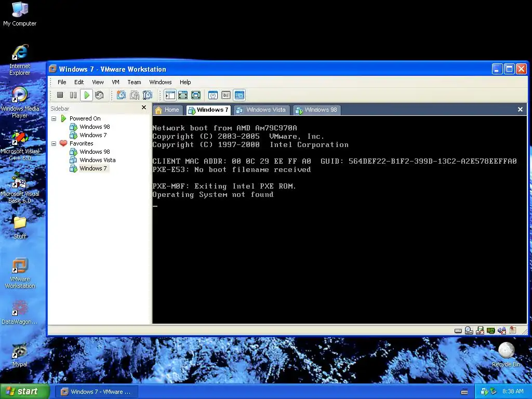The width and height of the screenshot is (532, 399).
Task: Select the console view toolbar icon
Action: [239, 96]
